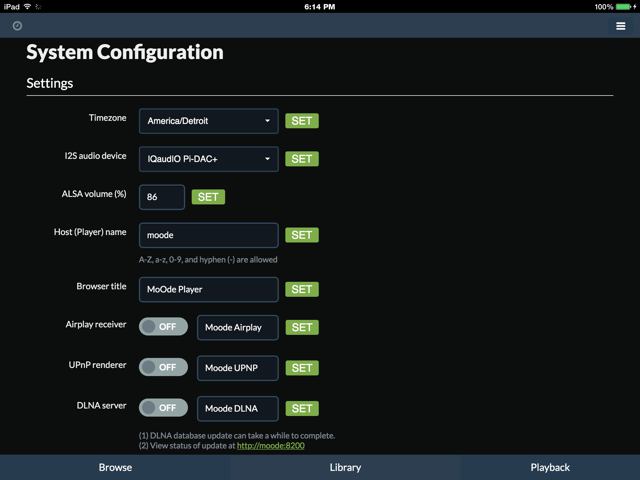Screen dimensions: 640x480
Task: Turn on the DLNA server switch
Action: [x=163, y=407]
